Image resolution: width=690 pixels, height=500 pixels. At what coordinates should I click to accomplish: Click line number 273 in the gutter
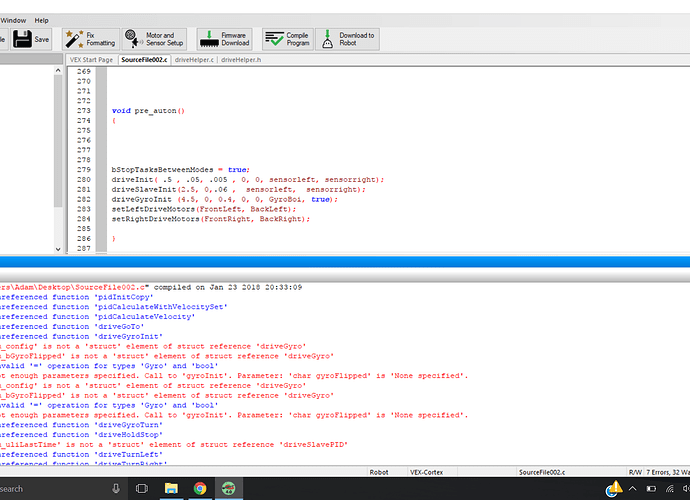(84, 111)
